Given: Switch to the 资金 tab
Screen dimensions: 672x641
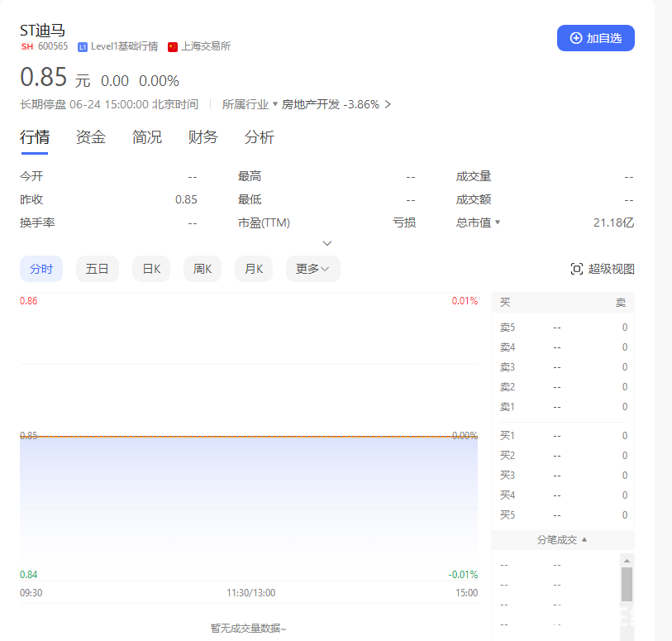Looking at the screenshot, I should (90, 137).
